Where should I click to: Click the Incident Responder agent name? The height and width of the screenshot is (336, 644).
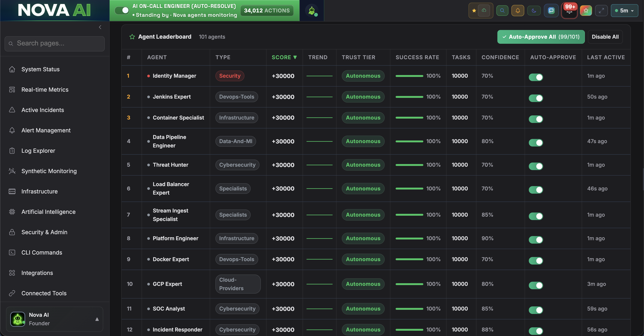[178, 329]
